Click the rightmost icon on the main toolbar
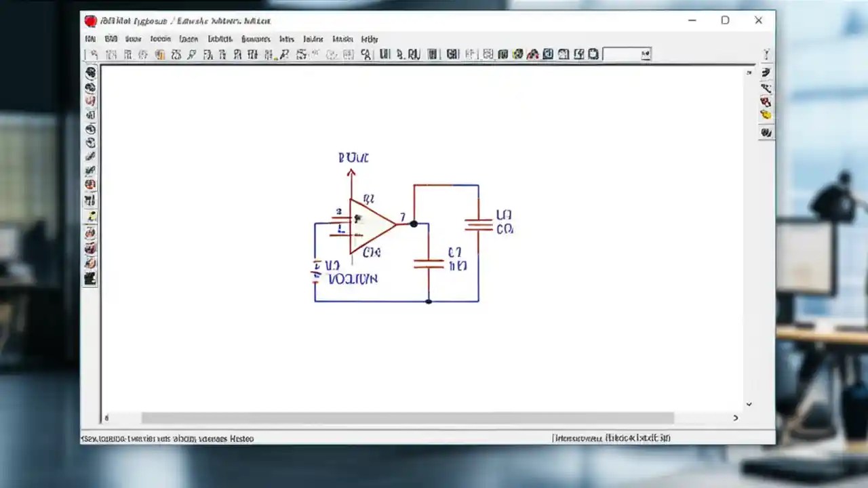This screenshot has height=488, width=868. 592,54
